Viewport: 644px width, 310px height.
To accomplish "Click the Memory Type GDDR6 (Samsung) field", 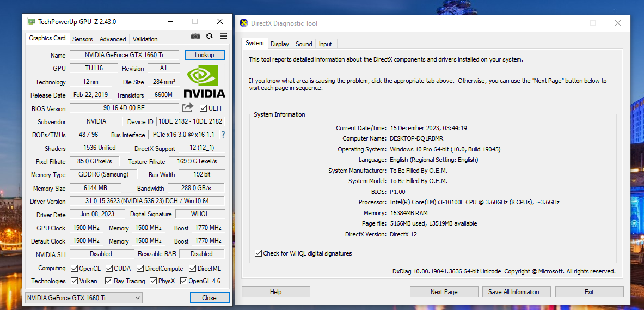I will pyautogui.click(x=103, y=174).
